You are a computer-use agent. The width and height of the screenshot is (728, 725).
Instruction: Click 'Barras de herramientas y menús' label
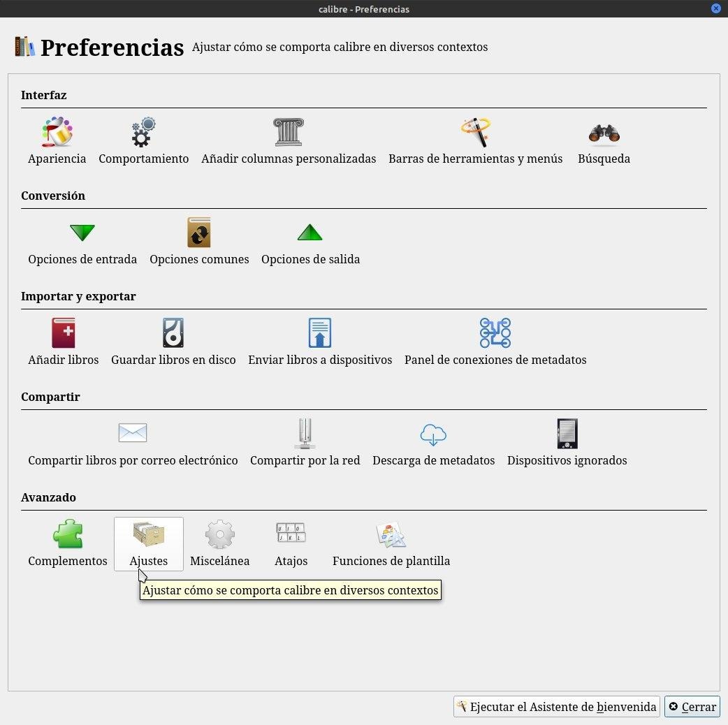point(475,159)
